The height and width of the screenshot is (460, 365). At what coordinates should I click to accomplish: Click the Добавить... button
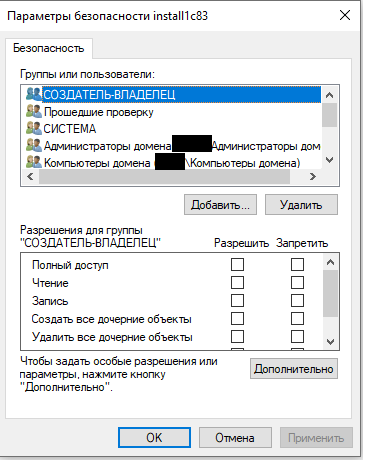(x=220, y=205)
